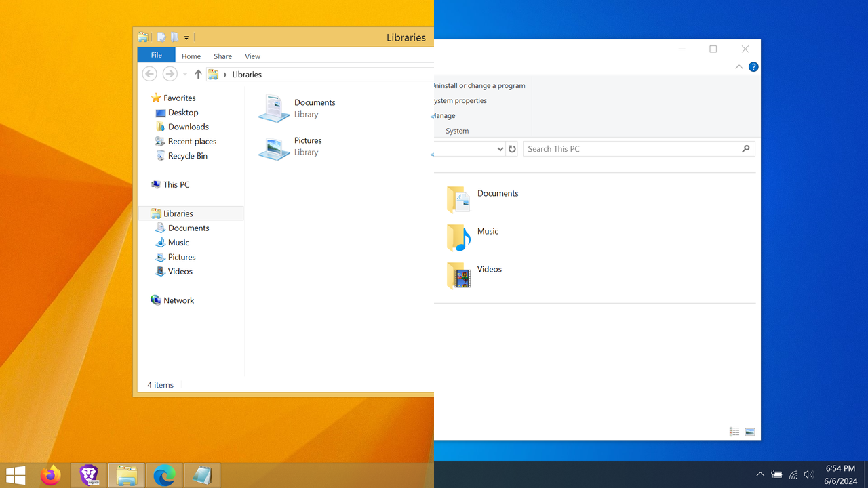Launch Notepad from the taskbar

(201, 475)
